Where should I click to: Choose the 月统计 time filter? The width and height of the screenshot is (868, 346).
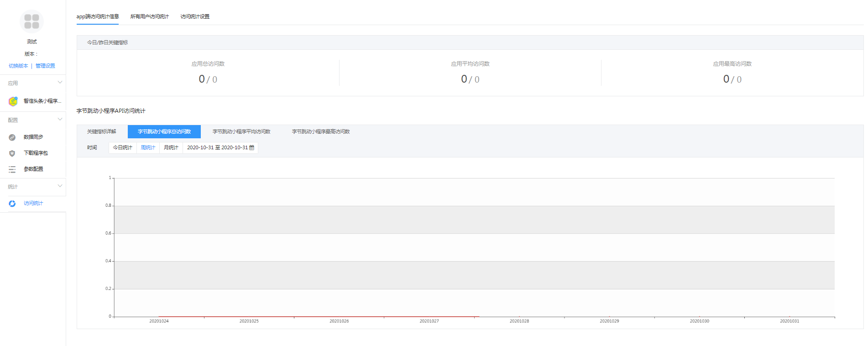(171, 147)
